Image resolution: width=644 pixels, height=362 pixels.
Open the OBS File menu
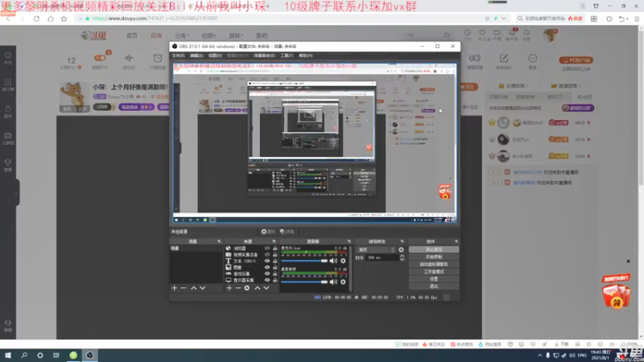coord(178,56)
